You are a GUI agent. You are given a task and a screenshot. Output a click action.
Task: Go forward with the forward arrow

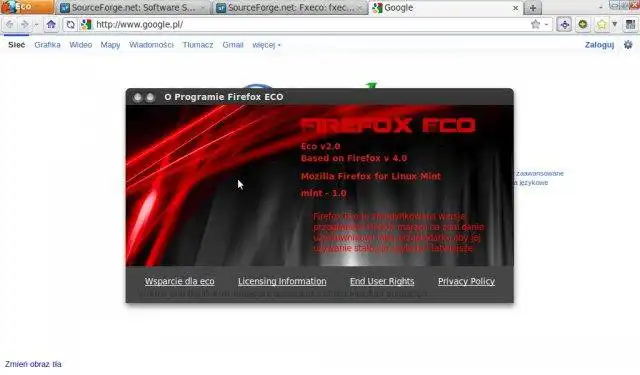24,24
